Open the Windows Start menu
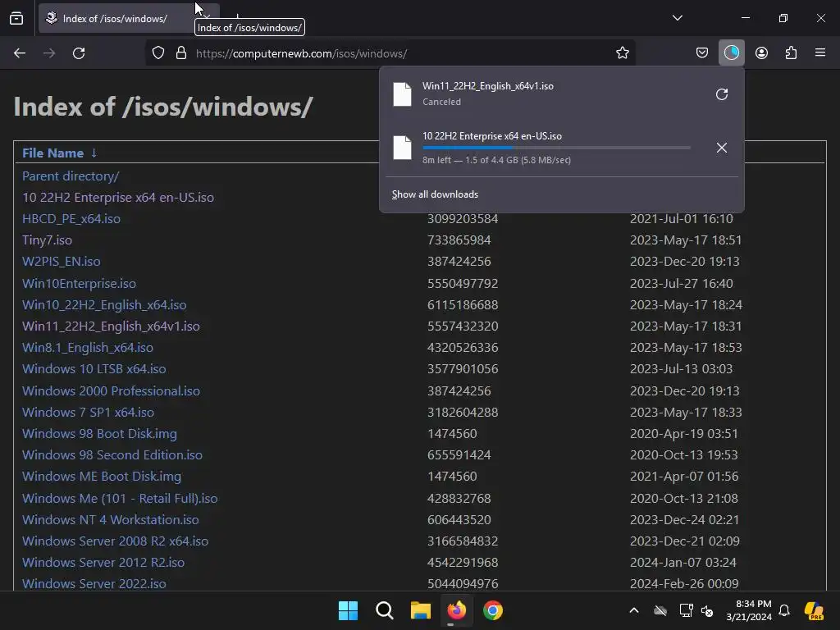This screenshot has height=630, width=840. 348,610
